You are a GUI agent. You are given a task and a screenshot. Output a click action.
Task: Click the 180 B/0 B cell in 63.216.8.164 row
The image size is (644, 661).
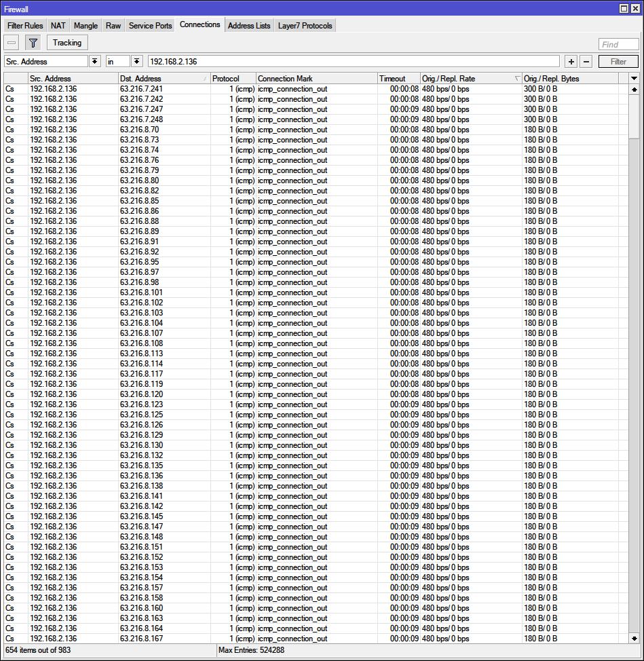click(x=570, y=628)
